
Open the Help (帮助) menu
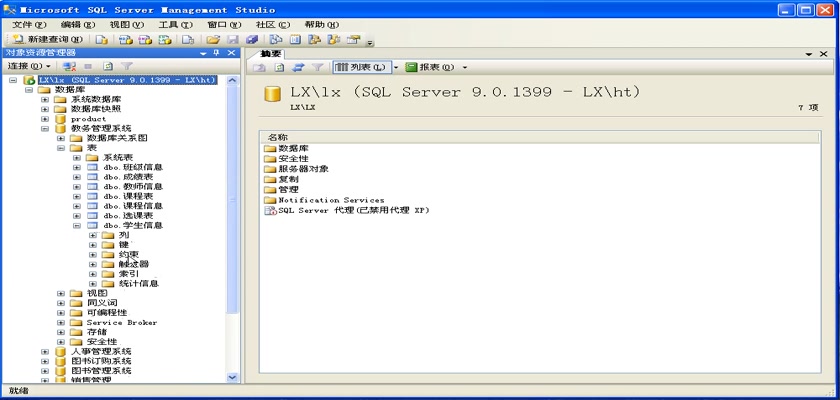[x=322, y=25]
